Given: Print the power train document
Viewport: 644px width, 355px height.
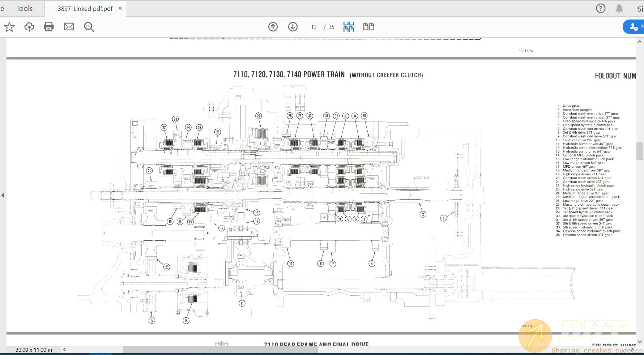Looking at the screenshot, I should click(x=49, y=26).
